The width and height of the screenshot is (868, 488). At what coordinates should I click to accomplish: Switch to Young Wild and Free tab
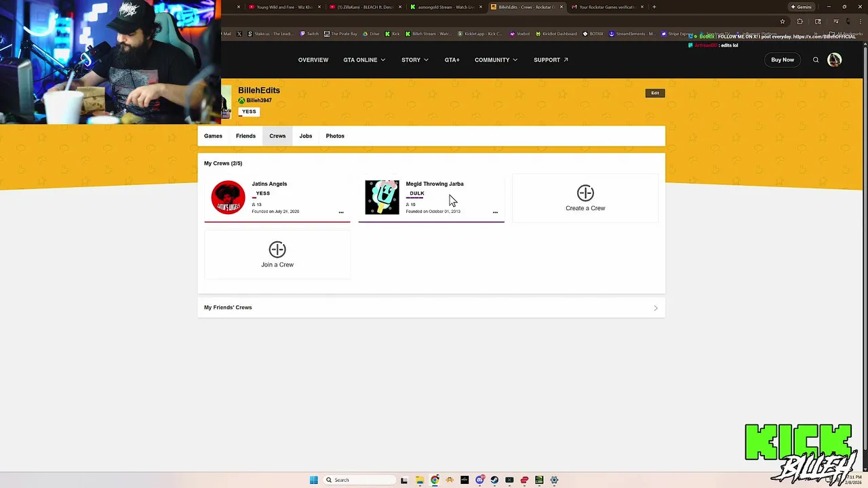pos(285,7)
